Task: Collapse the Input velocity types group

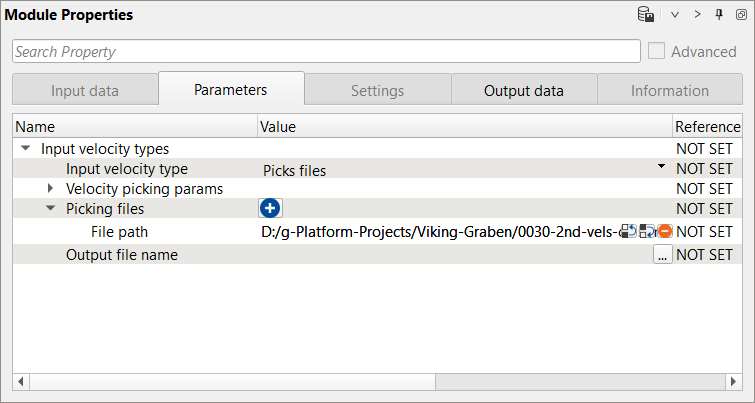Action: tap(26, 148)
